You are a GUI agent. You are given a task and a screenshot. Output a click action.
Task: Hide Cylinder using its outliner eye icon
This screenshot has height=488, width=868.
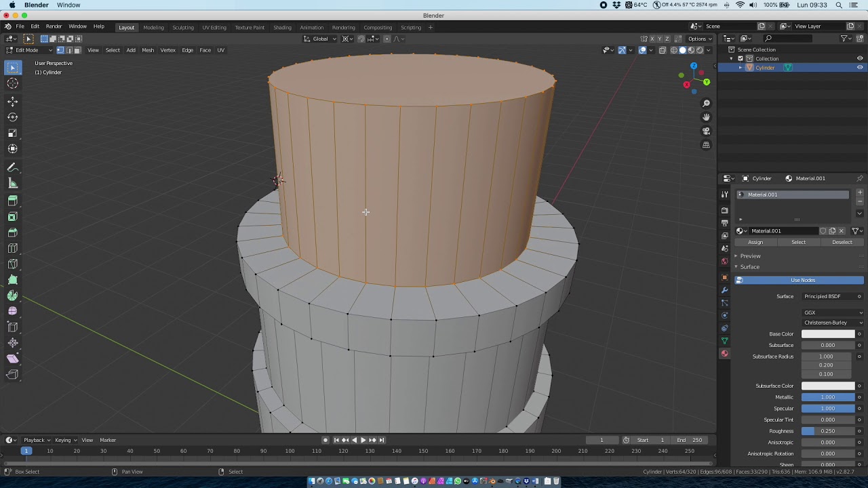(x=860, y=68)
